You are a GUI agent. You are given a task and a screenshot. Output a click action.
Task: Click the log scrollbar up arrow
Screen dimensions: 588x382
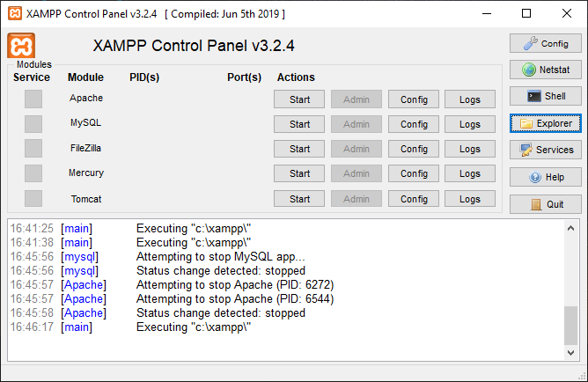coord(570,228)
